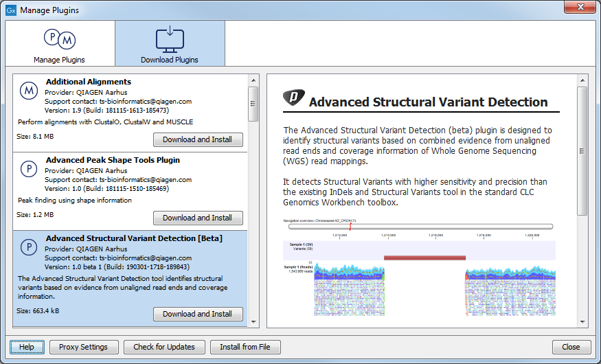Click the plugin logo beside the description heading
This screenshot has width=601, height=364.
point(293,100)
